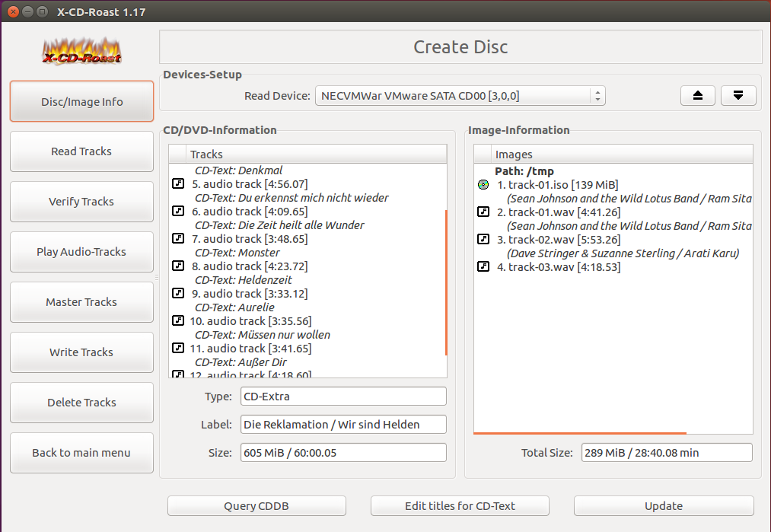Click note icon of 5. audio track
Viewport: 771px width, 532px height.
point(178,183)
